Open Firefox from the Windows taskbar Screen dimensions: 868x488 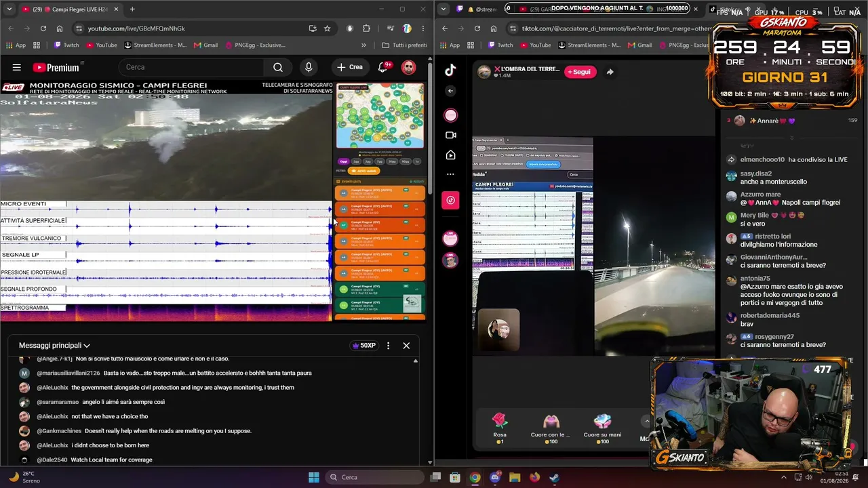click(535, 477)
